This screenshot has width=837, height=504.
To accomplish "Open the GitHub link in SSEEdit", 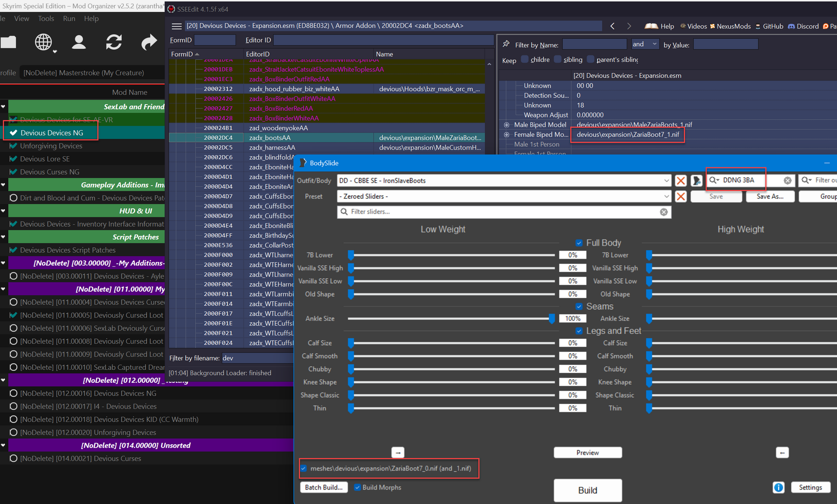I will coord(769,26).
